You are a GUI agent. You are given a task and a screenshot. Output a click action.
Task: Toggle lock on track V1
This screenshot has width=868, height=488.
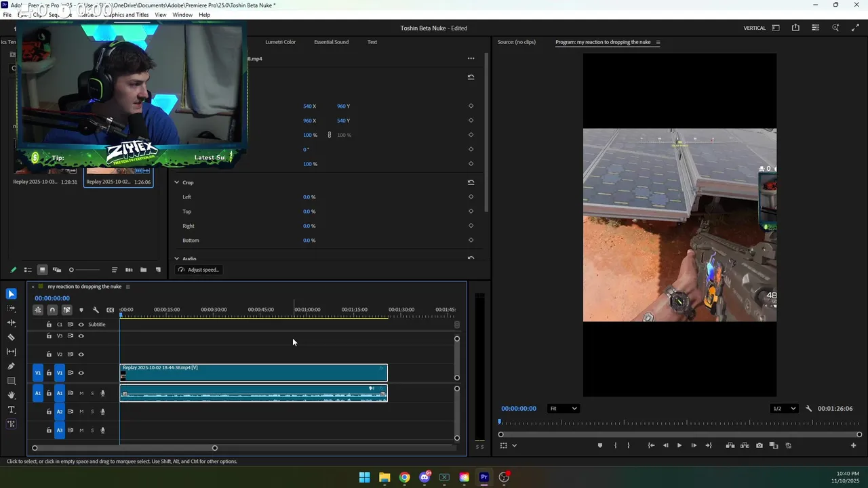[x=49, y=373]
